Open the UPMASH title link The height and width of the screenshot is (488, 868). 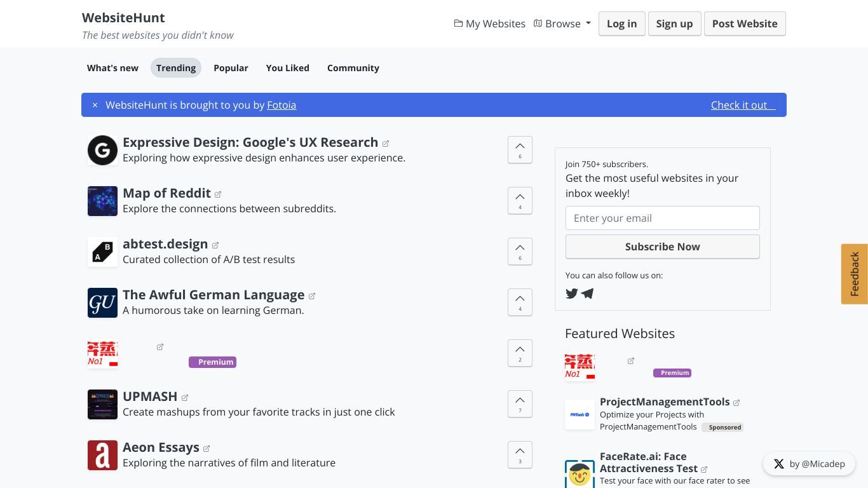coord(150,396)
